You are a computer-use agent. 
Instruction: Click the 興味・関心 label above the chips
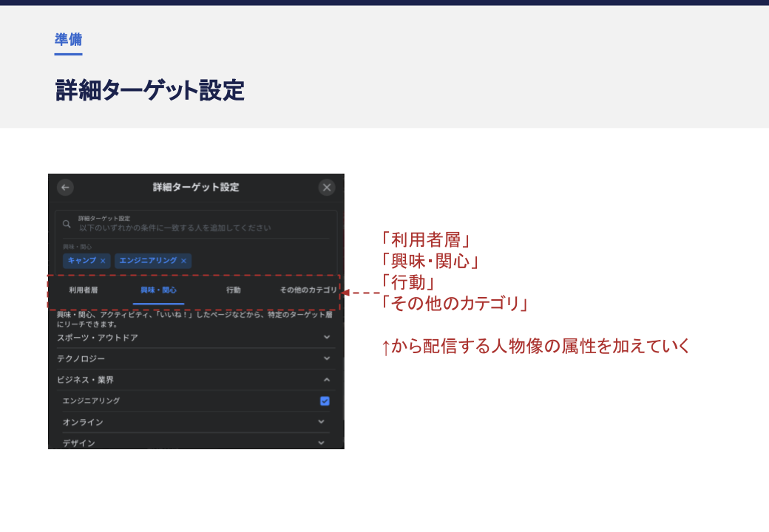pos(77,247)
